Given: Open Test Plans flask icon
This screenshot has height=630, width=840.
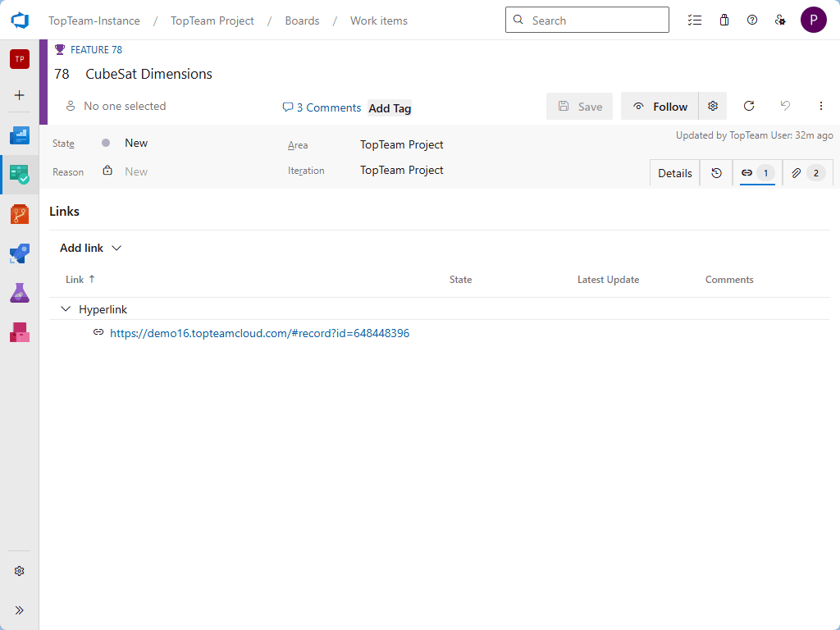Looking at the screenshot, I should tap(20, 293).
